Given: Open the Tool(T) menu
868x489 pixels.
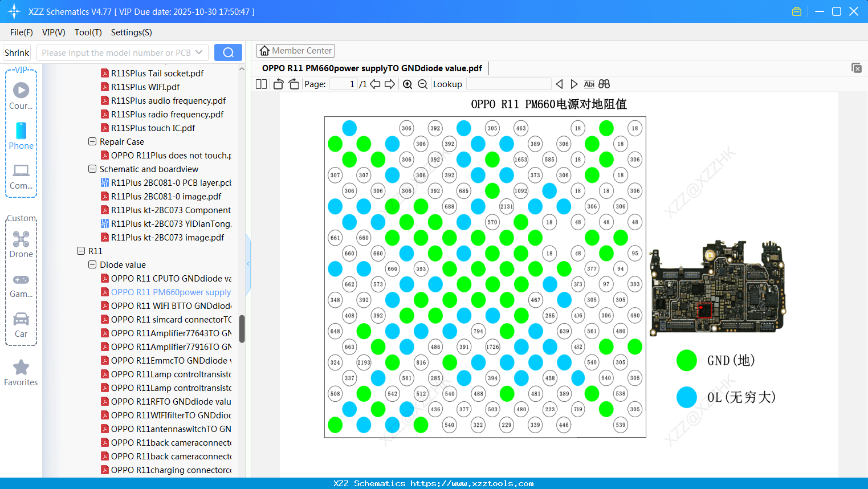Looking at the screenshot, I should pos(88,32).
